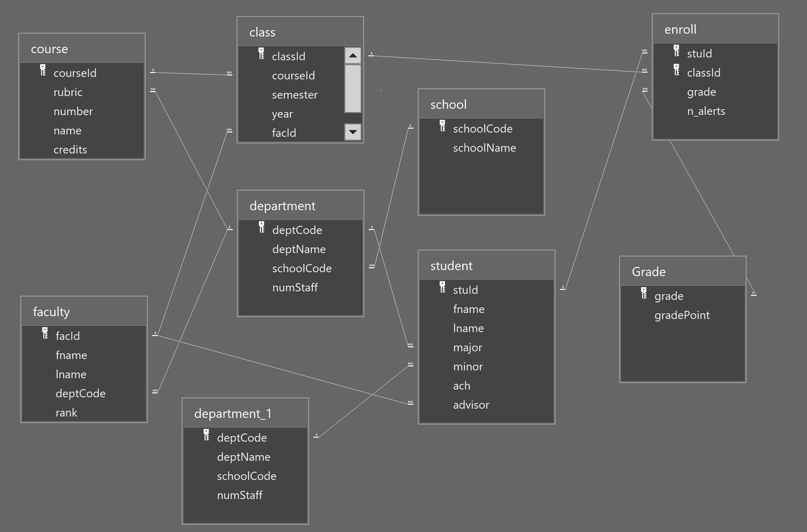Click the key icon next to deptCode in department_1
The image size is (807, 532).
(206, 435)
